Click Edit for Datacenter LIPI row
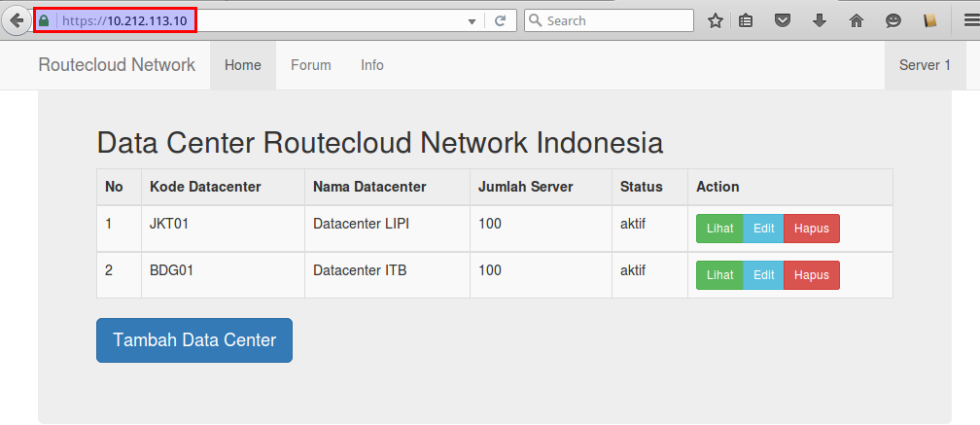 point(763,229)
